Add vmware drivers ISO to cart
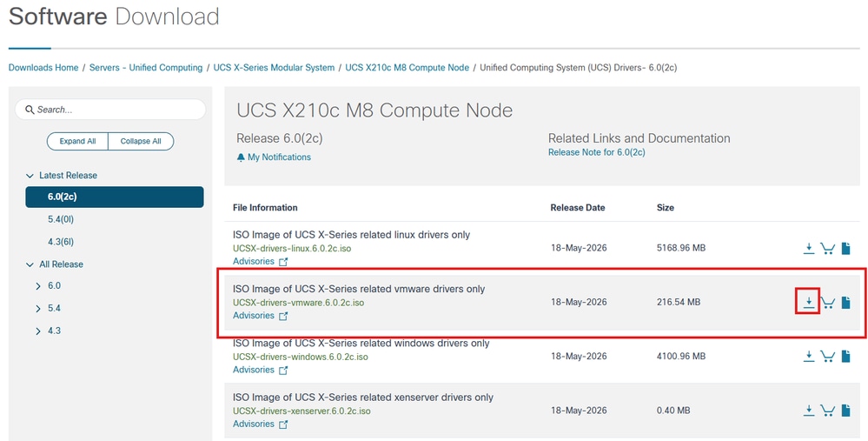The width and height of the screenshot is (868, 441). click(x=827, y=303)
